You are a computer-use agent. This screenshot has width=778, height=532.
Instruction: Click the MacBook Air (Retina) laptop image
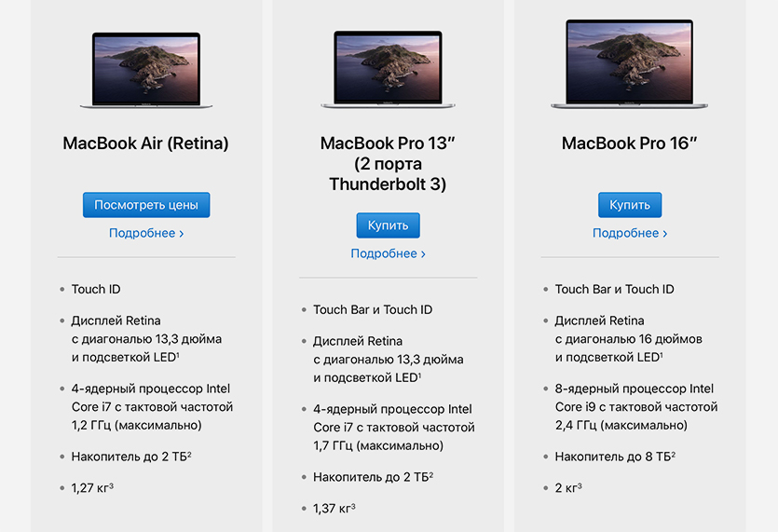pos(146,70)
